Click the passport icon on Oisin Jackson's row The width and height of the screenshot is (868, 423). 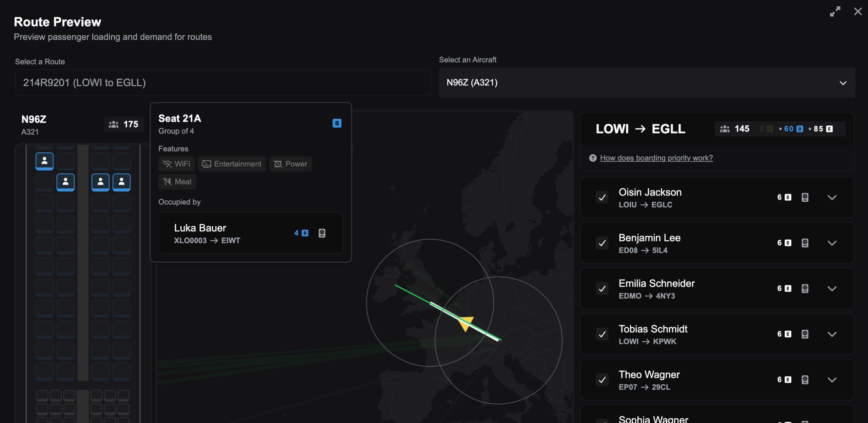pos(805,197)
